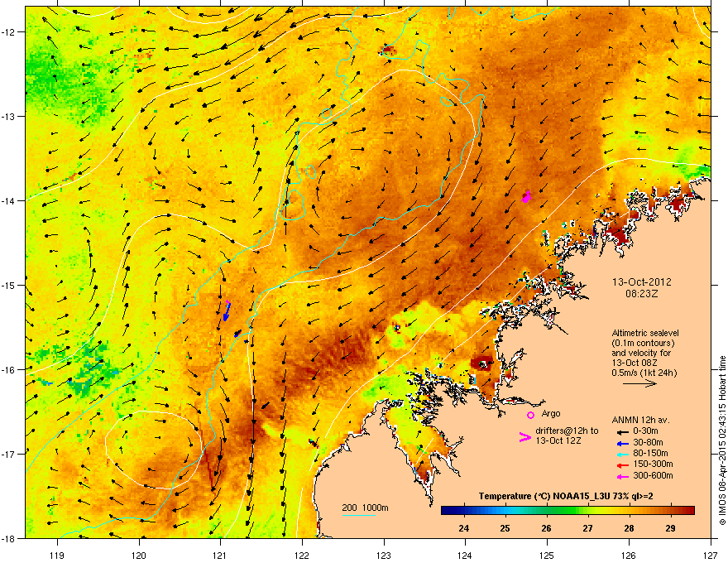Click the Temperature NOAA15_L3U colorbar title
This screenshot has height=563, width=728.
(x=566, y=496)
